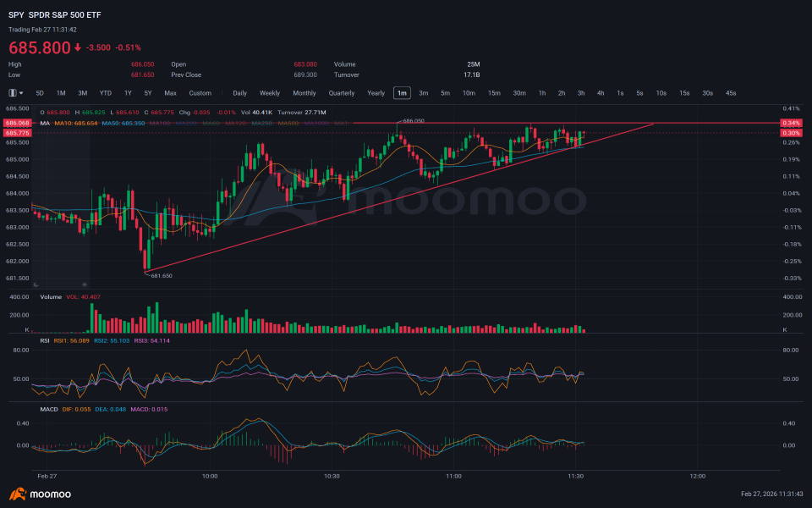Click the RSI2: 55.103 legend entry

click(112, 340)
